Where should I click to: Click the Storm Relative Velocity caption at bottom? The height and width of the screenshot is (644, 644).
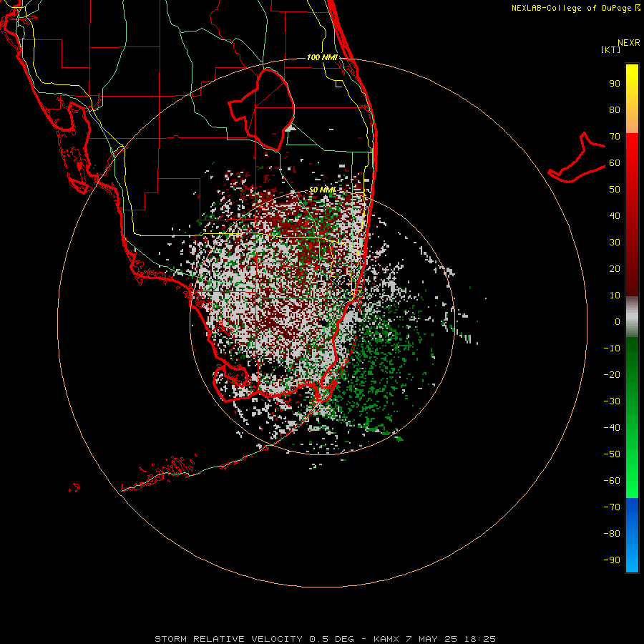click(x=326, y=639)
